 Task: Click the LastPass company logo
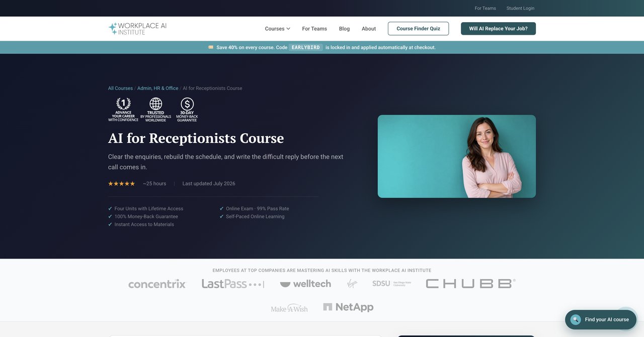point(233,284)
